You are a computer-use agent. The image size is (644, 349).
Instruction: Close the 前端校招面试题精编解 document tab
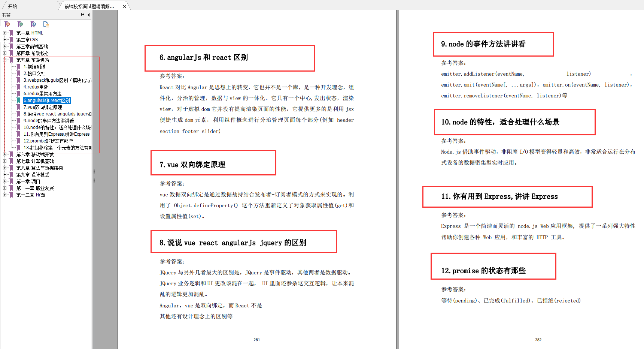click(125, 6)
